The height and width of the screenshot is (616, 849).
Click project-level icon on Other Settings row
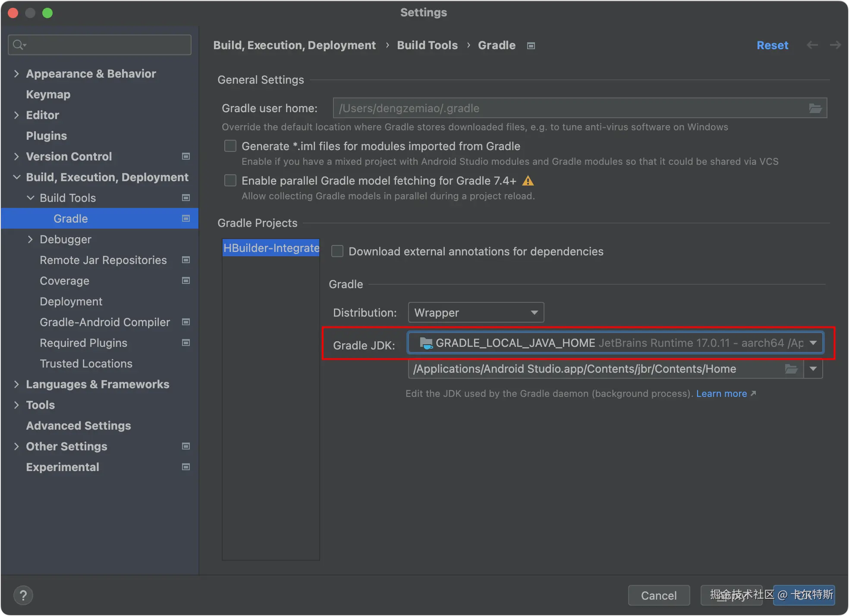click(x=186, y=446)
